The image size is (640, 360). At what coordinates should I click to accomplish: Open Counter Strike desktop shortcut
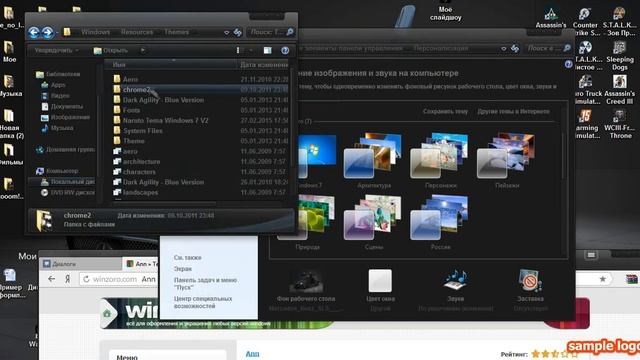[585, 21]
